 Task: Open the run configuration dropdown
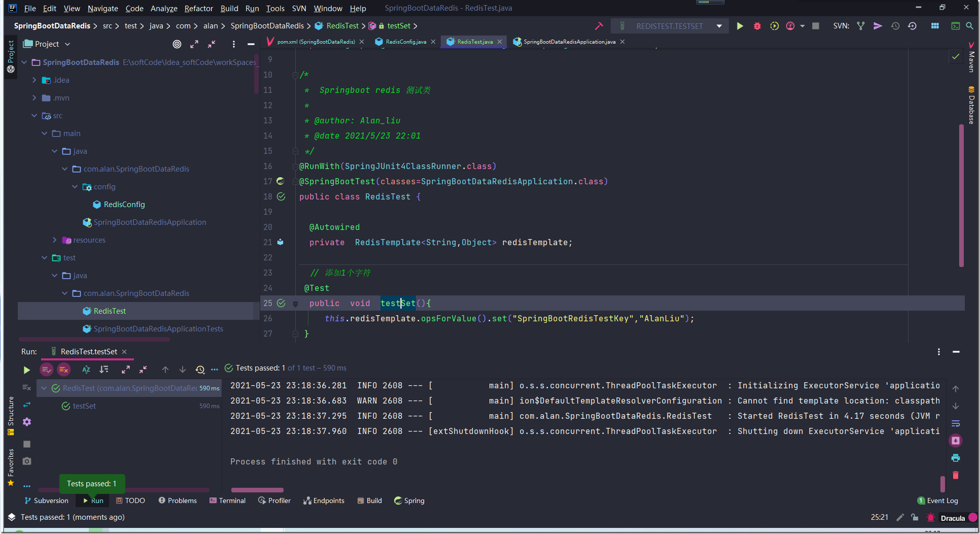(x=719, y=26)
